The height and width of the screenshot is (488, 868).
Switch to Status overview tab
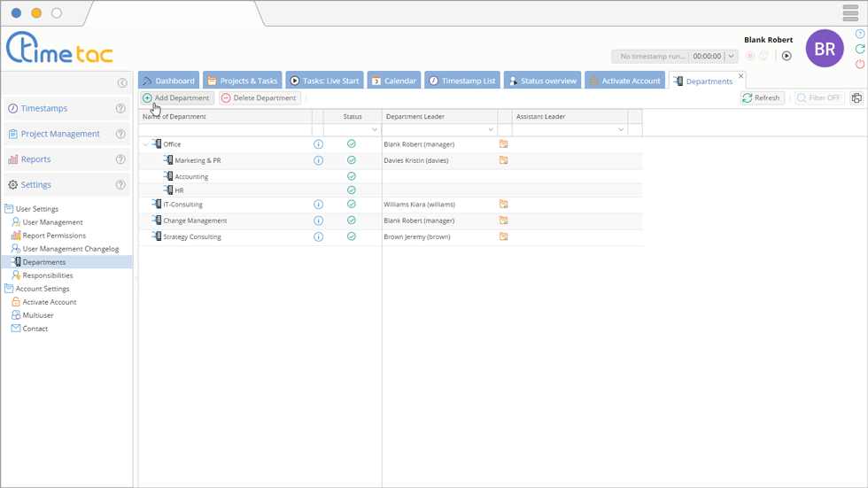(542, 81)
